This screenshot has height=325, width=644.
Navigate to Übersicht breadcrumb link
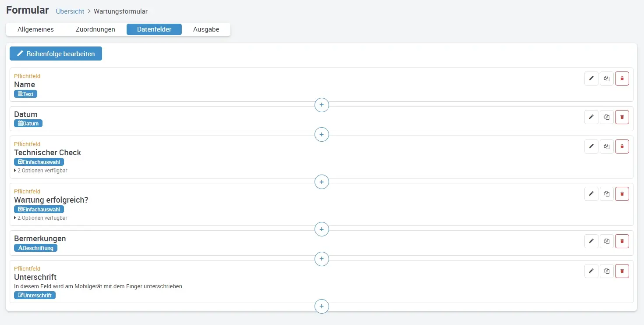(70, 11)
